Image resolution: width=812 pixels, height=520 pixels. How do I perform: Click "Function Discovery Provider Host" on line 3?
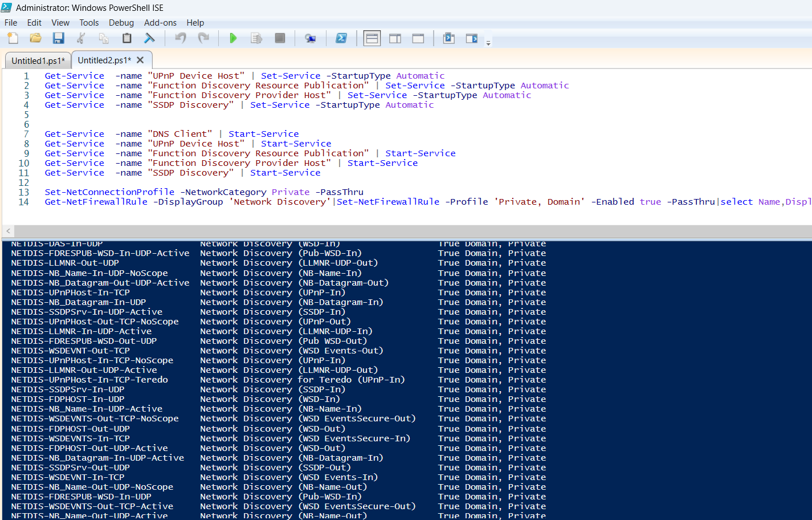239,95
